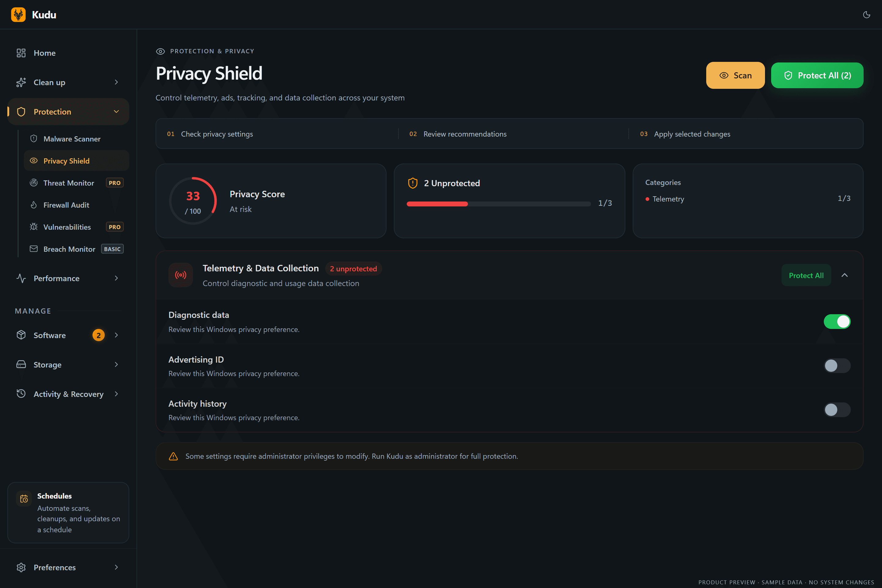Click the warning shield icon beside 2 Unprotected

coord(413,183)
